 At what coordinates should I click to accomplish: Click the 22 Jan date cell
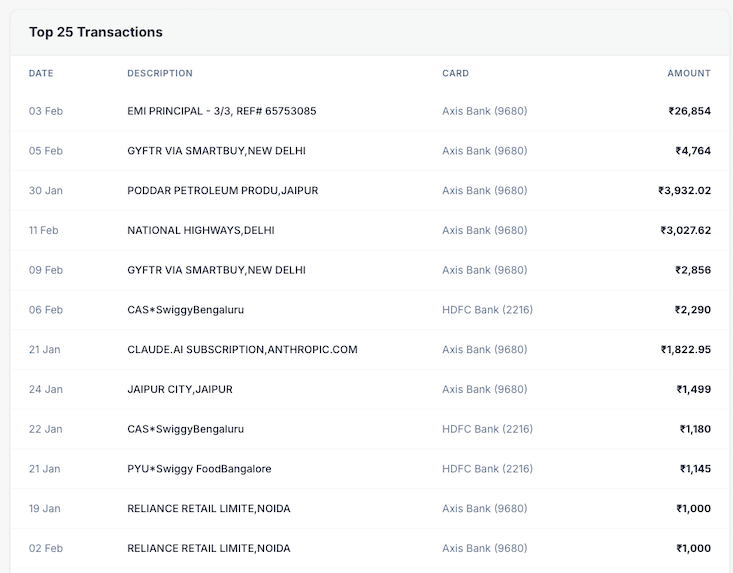point(45,429)
